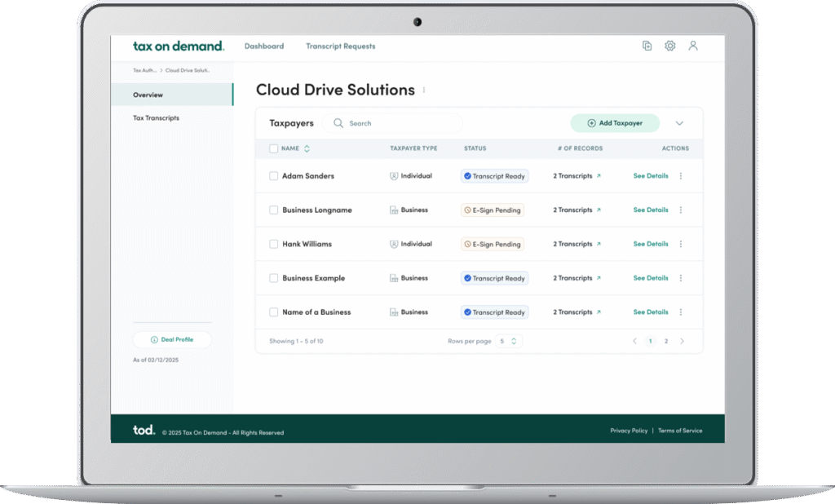Click See Details for Name of a Business
Screen dimensions: 835x504
point(651,312)
